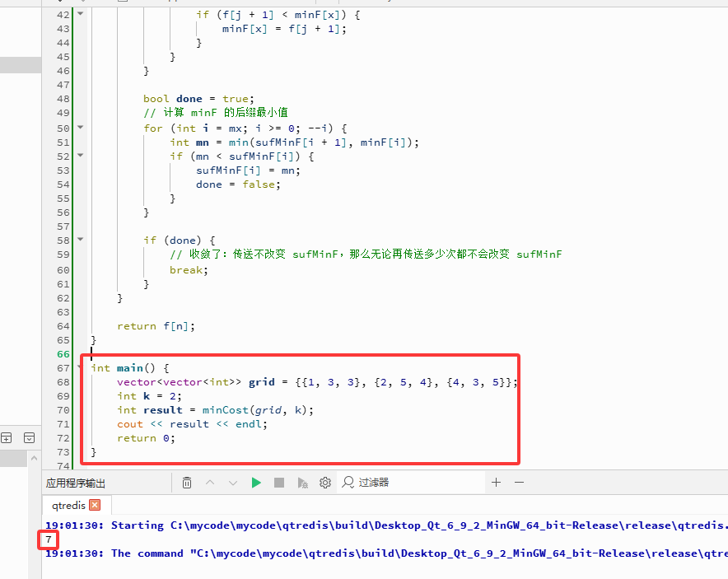Collapse the if block at line 42

tap(81, 13)
